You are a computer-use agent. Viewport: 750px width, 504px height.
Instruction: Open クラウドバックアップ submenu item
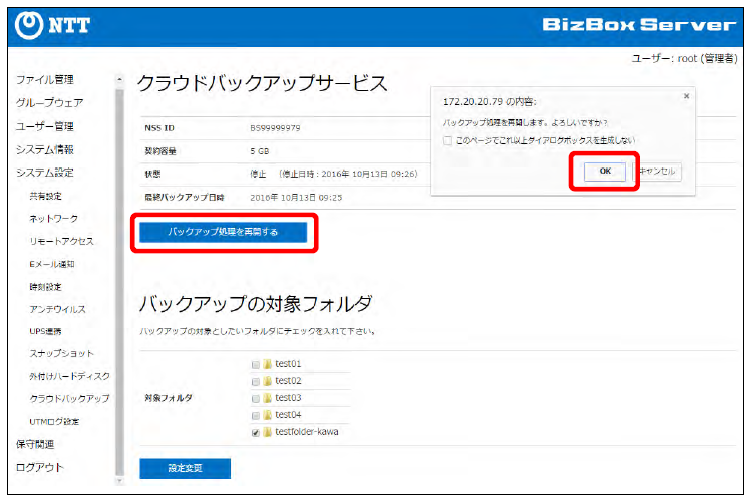69,398
